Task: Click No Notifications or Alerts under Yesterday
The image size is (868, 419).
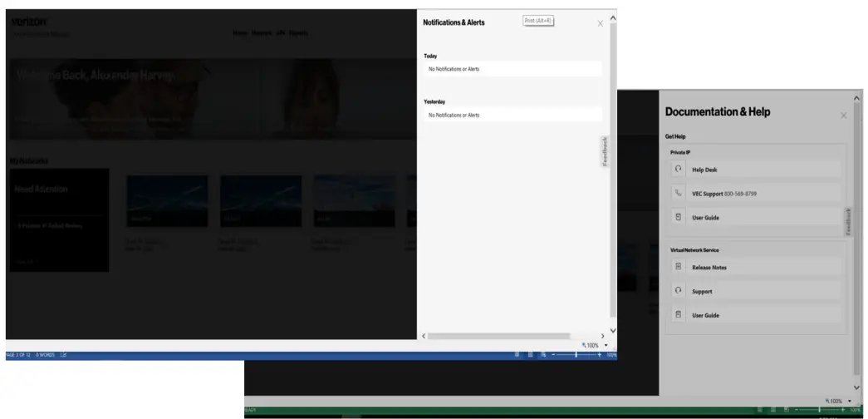Action: tap(512, 116)
